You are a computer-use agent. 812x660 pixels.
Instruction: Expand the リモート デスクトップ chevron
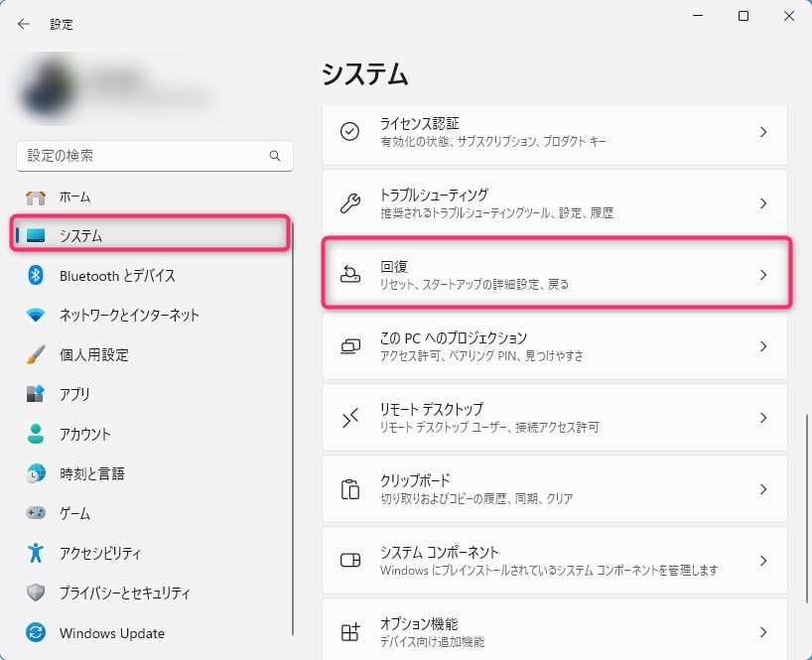[x=762, y=418]
